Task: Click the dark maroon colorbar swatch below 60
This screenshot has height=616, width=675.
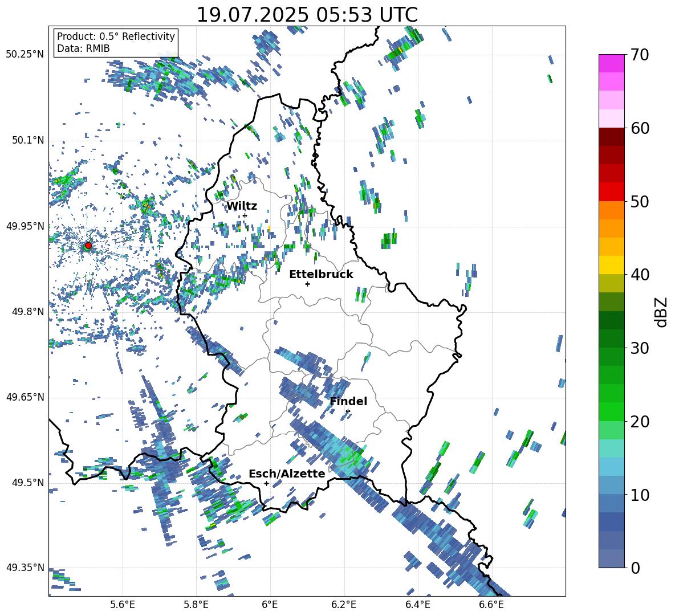Action: click(611, 137)
